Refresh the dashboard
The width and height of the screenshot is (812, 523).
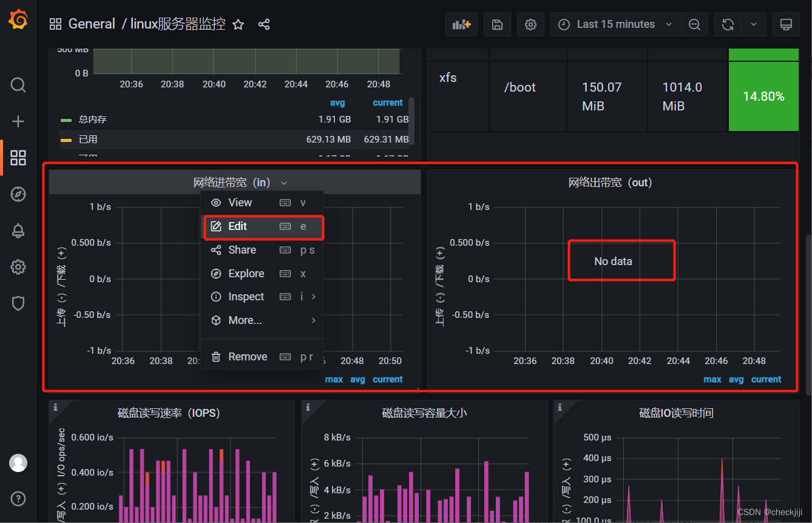tap(727, 24)
